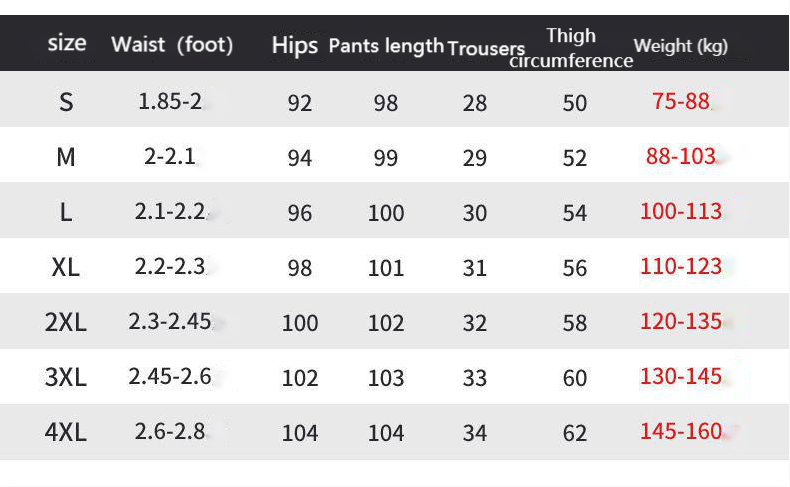Screen dimensions: 790x487
Task: Choose the XL size label
Action: click(66, 267)
